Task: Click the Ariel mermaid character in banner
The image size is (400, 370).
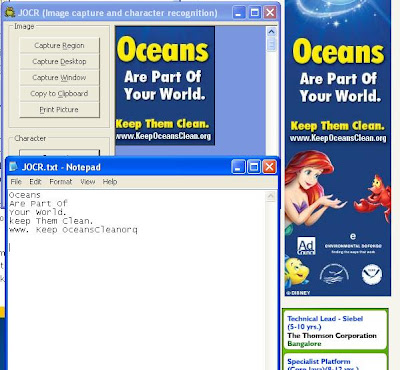Action: click(x=312, y=190)
